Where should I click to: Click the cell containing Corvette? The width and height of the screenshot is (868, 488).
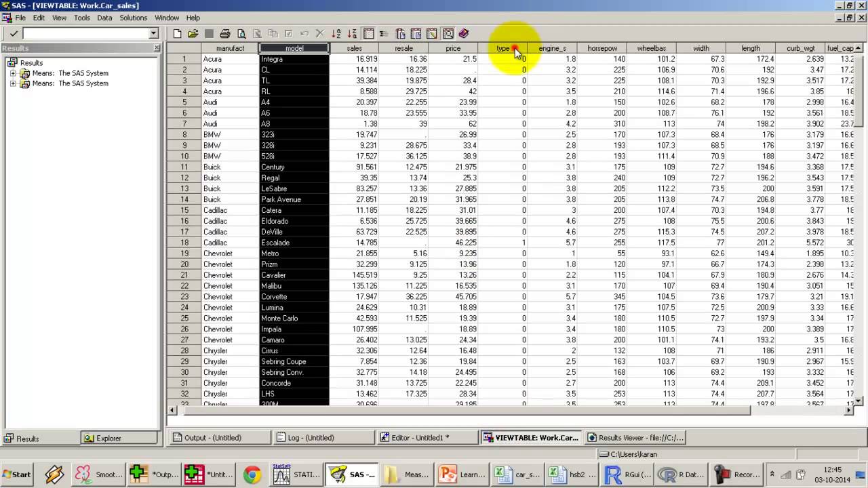[294, 297]
